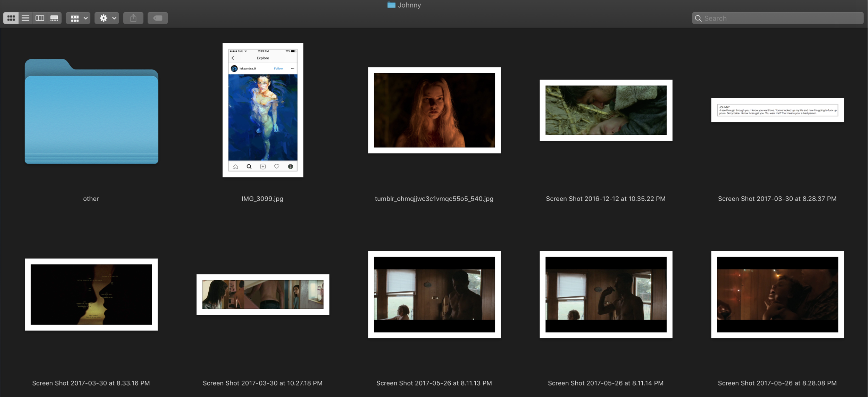Click label 'Screen Shot 2017-05-26 at 8.11.13 PM'

(x=434, y=383)
